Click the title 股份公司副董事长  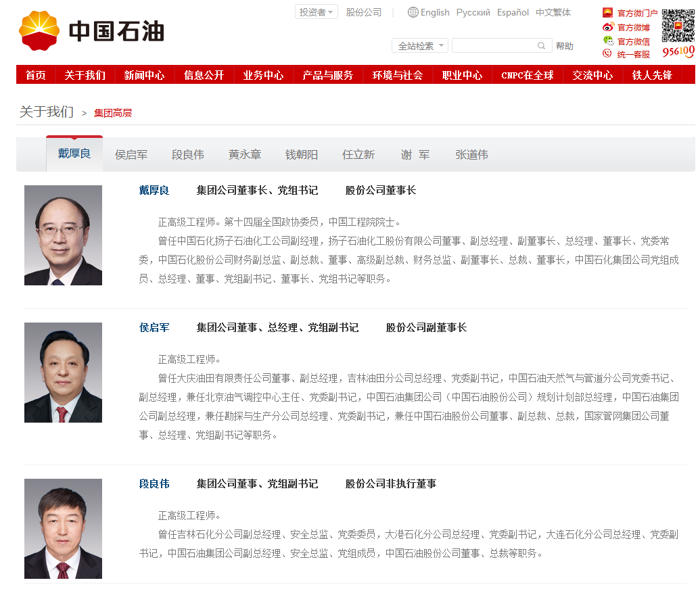click(x=426, y=328)
